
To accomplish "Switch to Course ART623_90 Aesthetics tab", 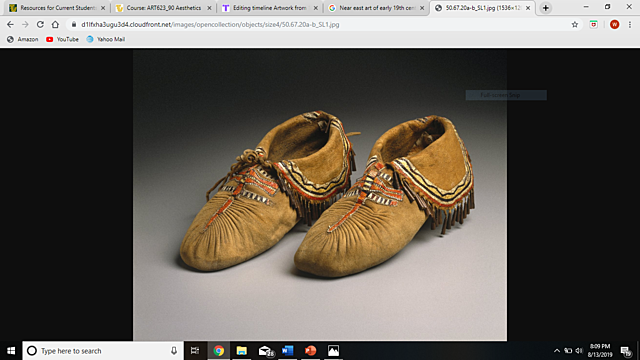I will (163, 8).
